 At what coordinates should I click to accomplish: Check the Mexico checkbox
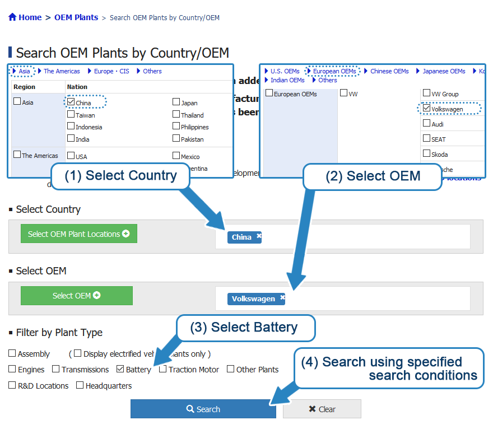tap(176, 156)
